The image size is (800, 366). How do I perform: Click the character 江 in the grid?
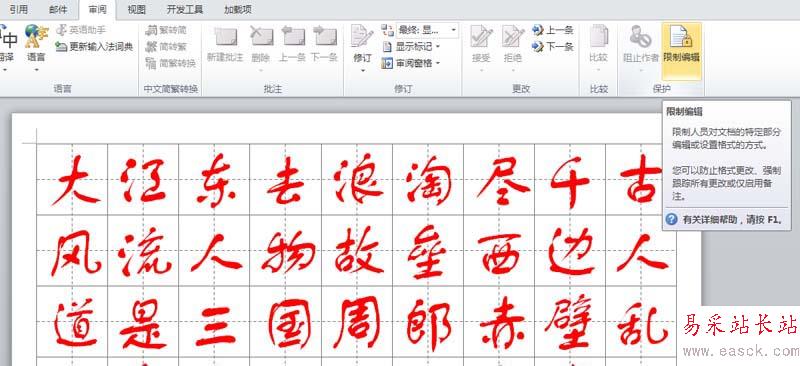(144, 180)
